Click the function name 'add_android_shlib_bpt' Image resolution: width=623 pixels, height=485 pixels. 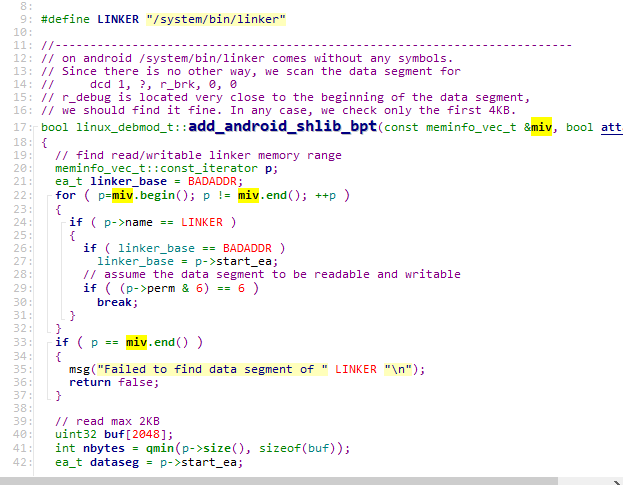282,126
